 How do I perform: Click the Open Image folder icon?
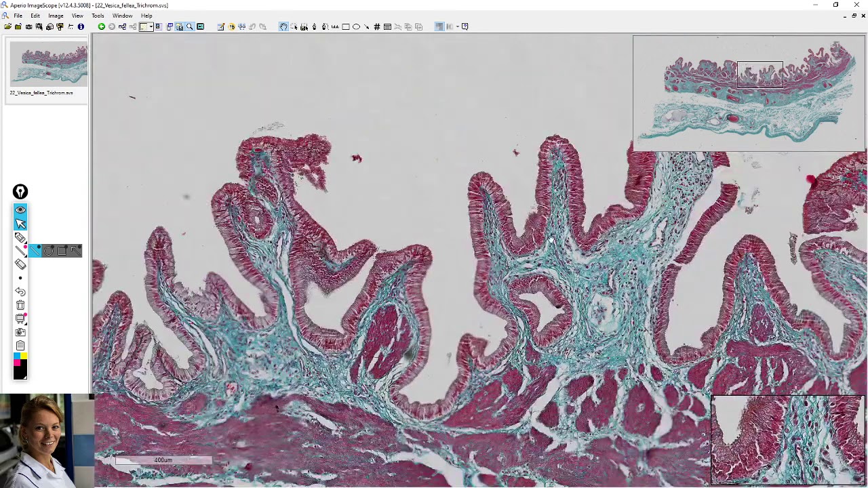(7, 26)
